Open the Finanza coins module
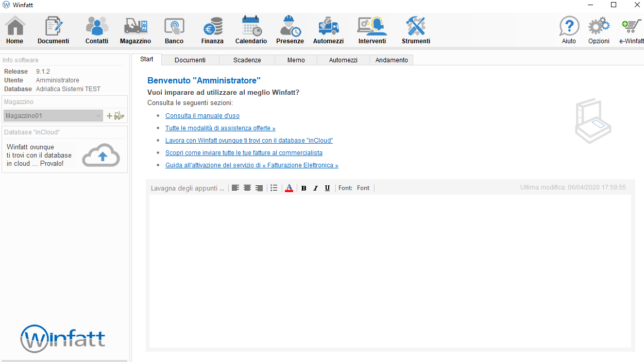 [x=212, y=30]
